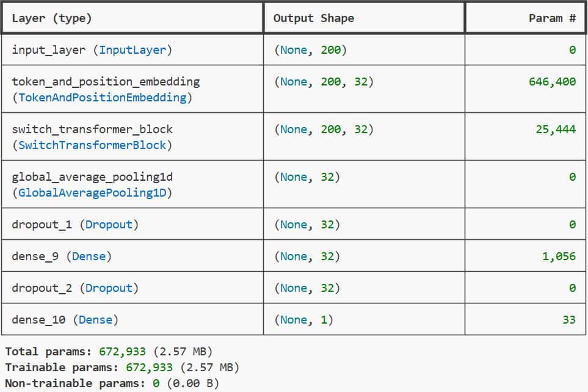Click the Dropout link for dropout_2
Image resolution: width=588 pixels, height=392 pixels.
pyautogui.click(x=109, y=288)
